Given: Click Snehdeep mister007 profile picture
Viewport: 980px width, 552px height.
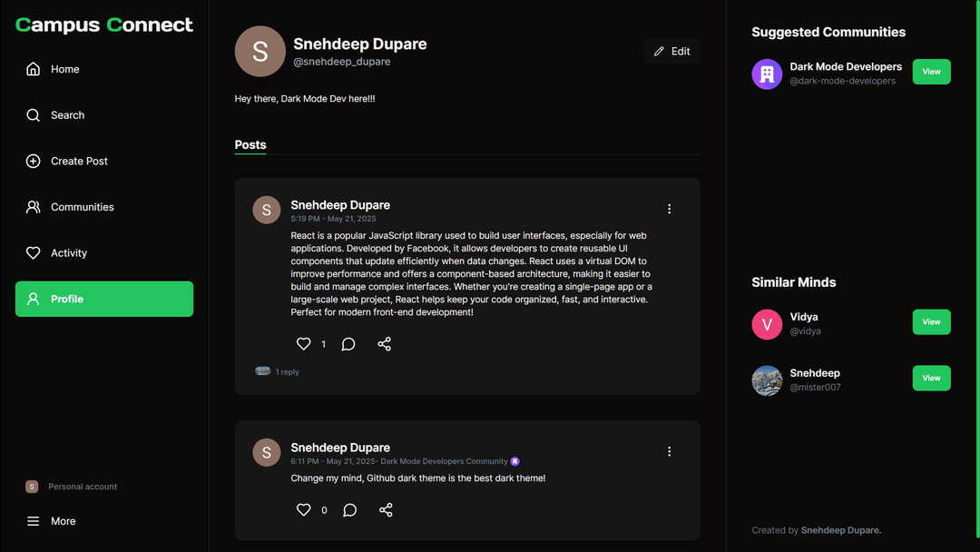Looking at the screenshot, I should [x=767, y=380].
